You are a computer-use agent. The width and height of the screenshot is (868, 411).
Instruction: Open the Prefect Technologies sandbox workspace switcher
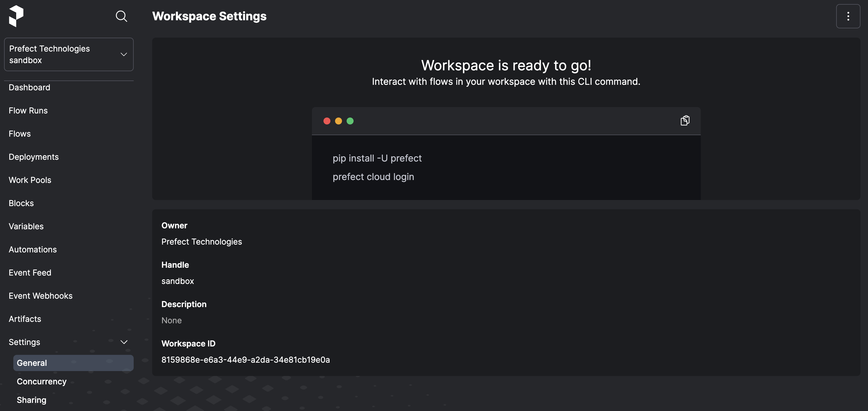click(69, 54)
